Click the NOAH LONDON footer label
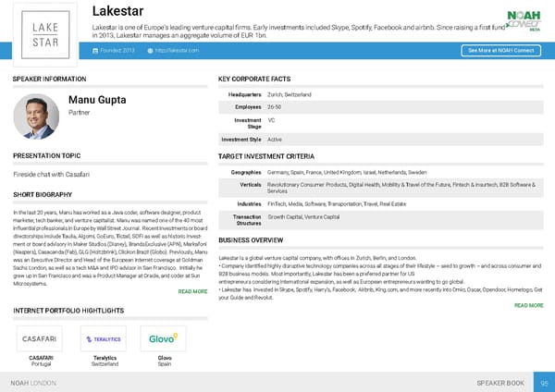Screen dimensions: 555x392 pos(33,381)
